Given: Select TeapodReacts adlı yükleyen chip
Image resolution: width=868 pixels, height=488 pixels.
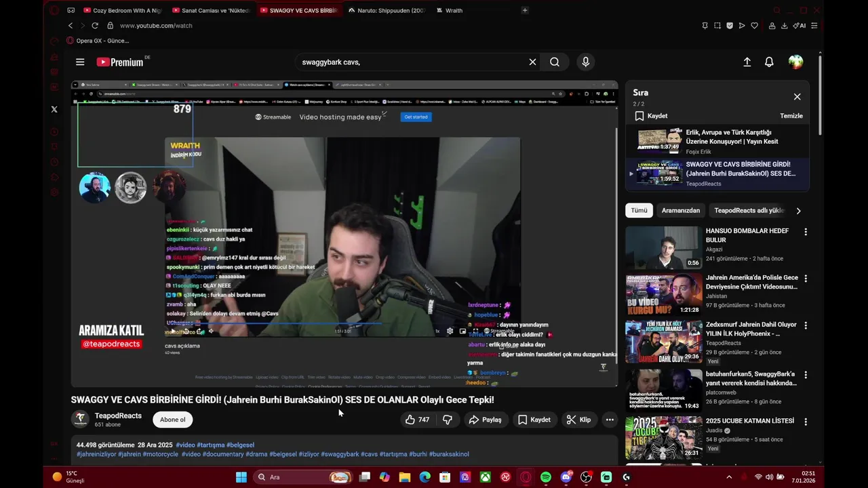Looking at the screenshot, I should [x=749, y=211].
